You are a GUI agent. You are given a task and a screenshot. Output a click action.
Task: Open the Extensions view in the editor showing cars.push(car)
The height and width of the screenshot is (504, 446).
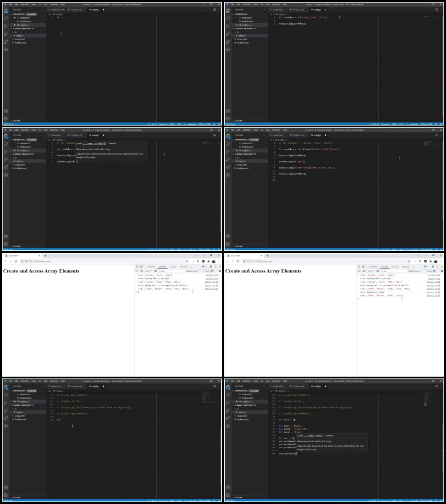tap(228, 418)
